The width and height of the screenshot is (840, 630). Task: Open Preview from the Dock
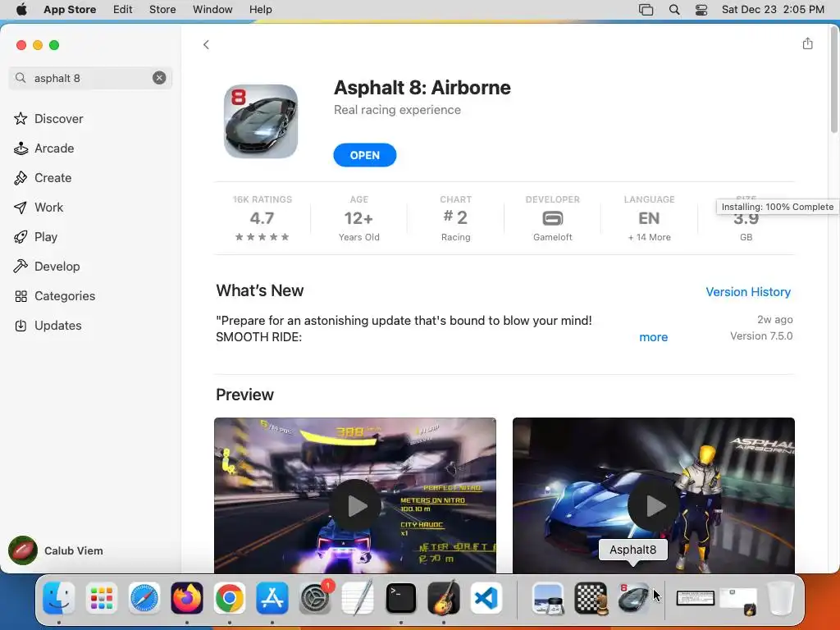tap(548, 598)
